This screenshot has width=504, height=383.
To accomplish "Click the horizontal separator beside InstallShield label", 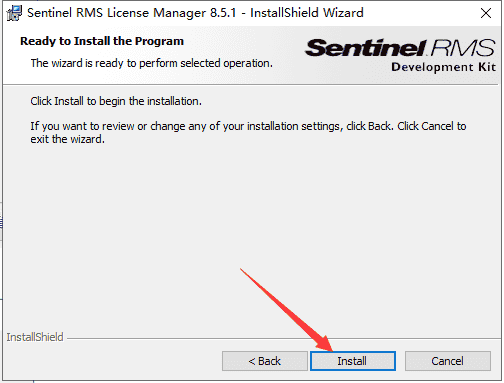I will tap(282, 339).
